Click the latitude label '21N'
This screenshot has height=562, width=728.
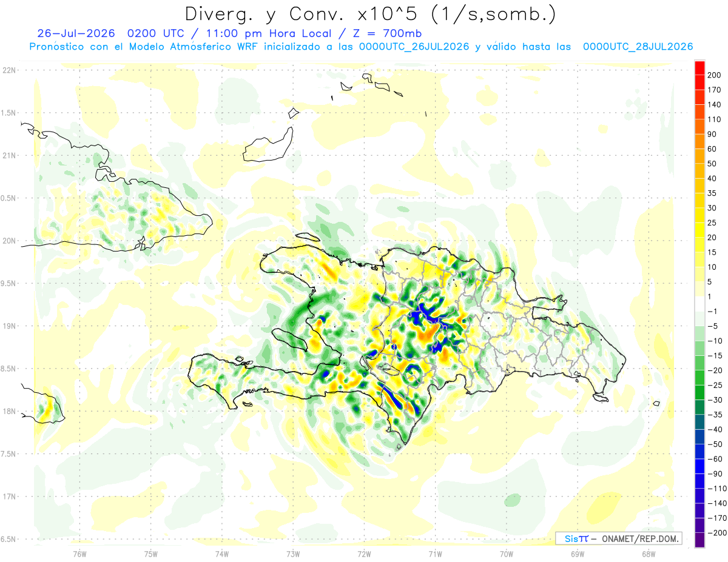[x=9, y=156]
